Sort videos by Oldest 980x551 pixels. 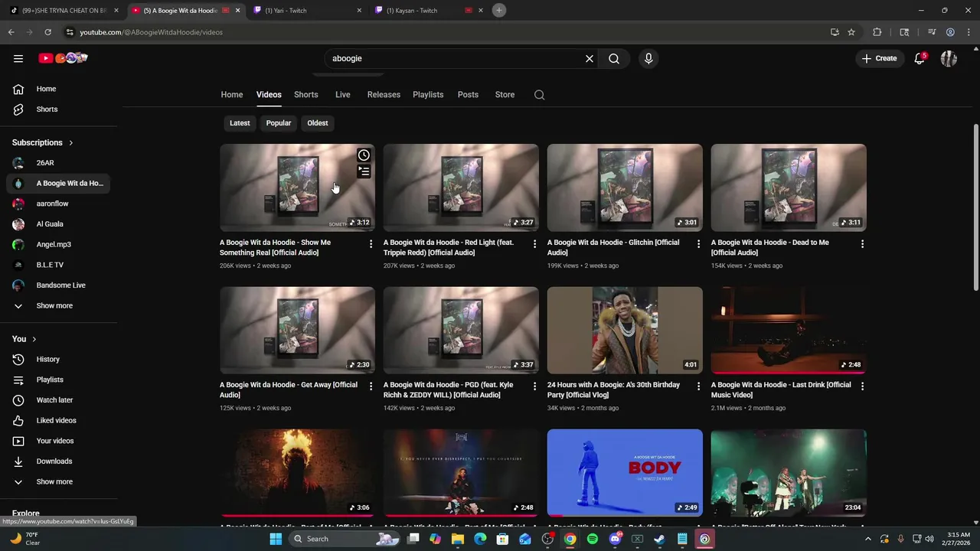[318, 123]
